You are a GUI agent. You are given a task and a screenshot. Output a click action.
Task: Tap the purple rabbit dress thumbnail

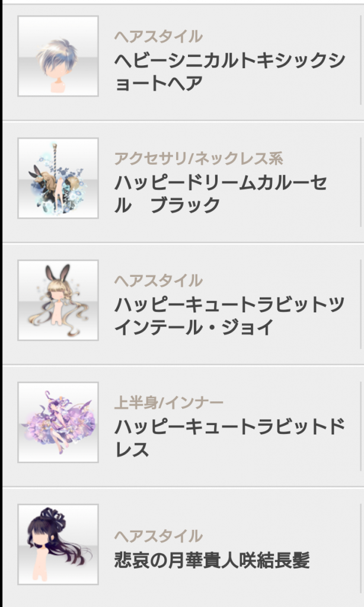click(58, 422)
